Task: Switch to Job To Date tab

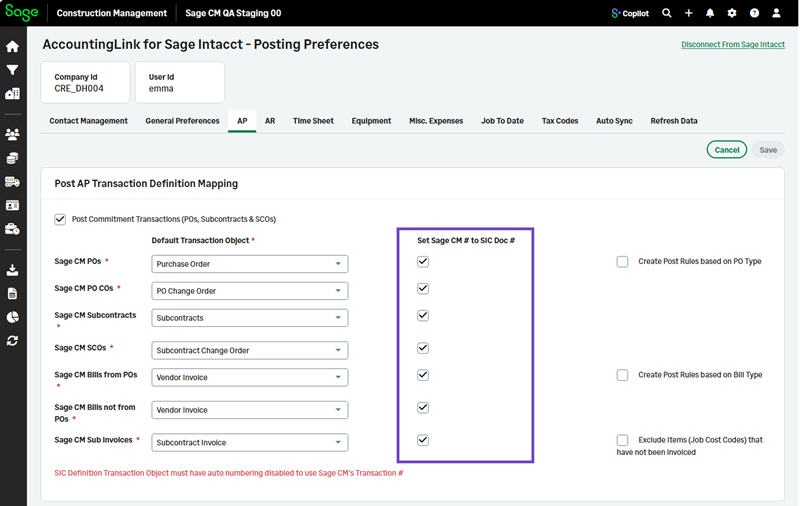Action: click(x=502, y=121)
